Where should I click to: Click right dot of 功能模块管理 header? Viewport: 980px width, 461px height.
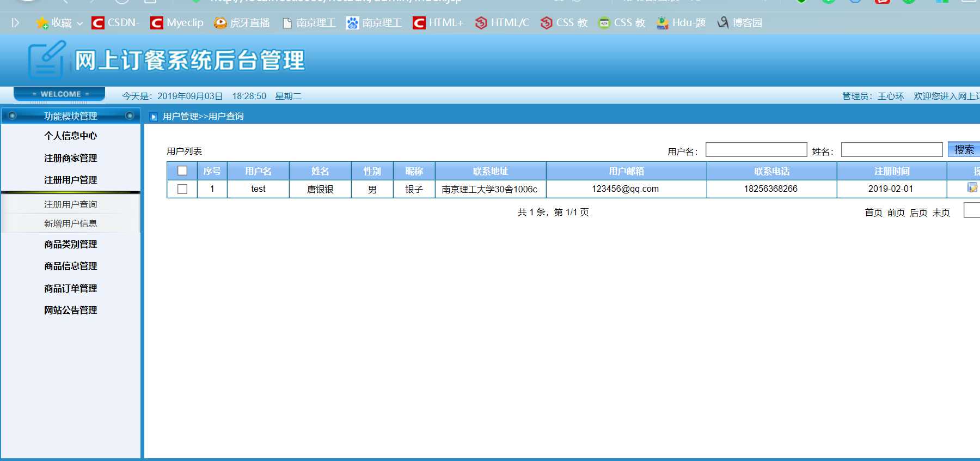(x=130, y=116)
